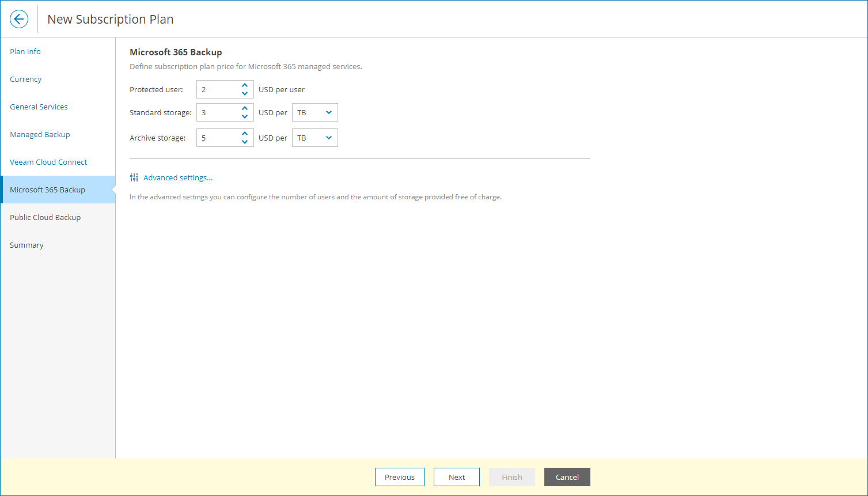The image size is (868, 496).
Task: Jump to the Summary step
Action: click(x=58, y=245)
